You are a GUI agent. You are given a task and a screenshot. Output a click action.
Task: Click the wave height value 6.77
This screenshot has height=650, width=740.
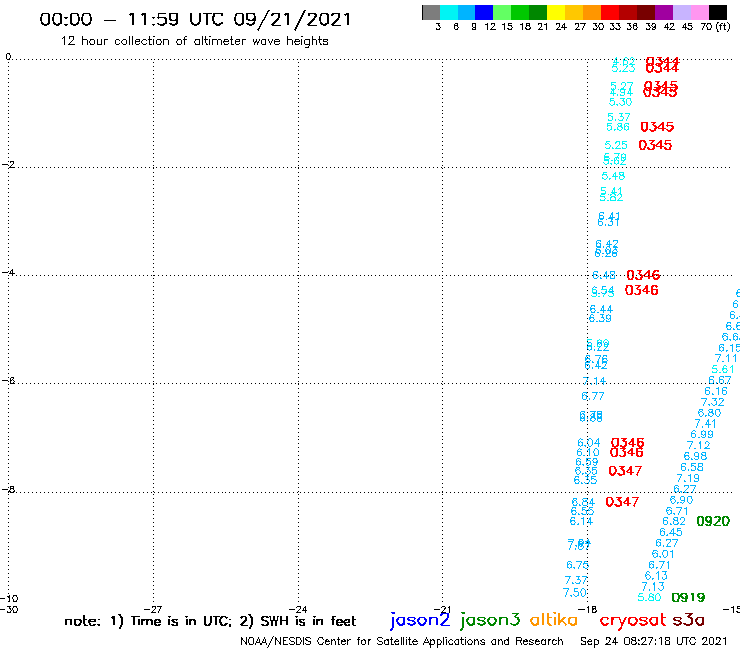tap(593, 397)
